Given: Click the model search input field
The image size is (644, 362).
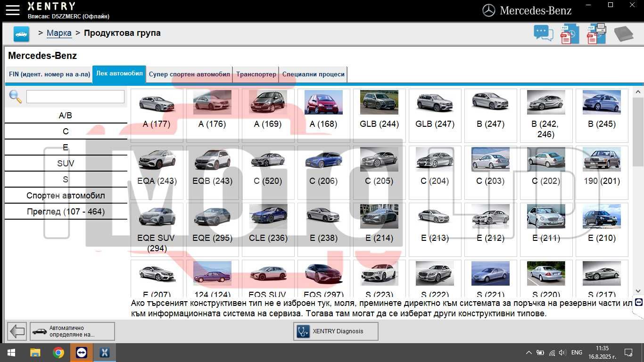Looking at the screenshot, I should 75,97.
